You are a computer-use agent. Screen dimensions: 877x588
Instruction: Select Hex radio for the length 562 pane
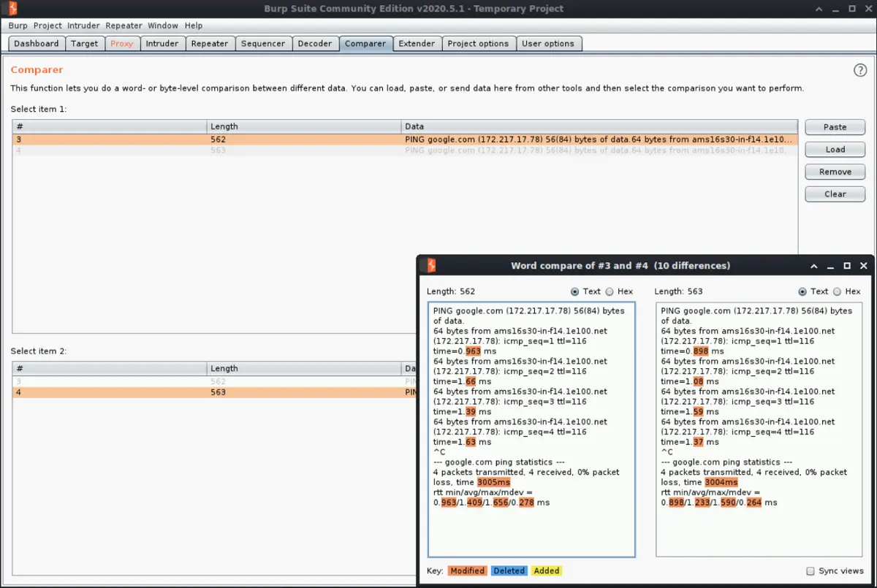610,291
